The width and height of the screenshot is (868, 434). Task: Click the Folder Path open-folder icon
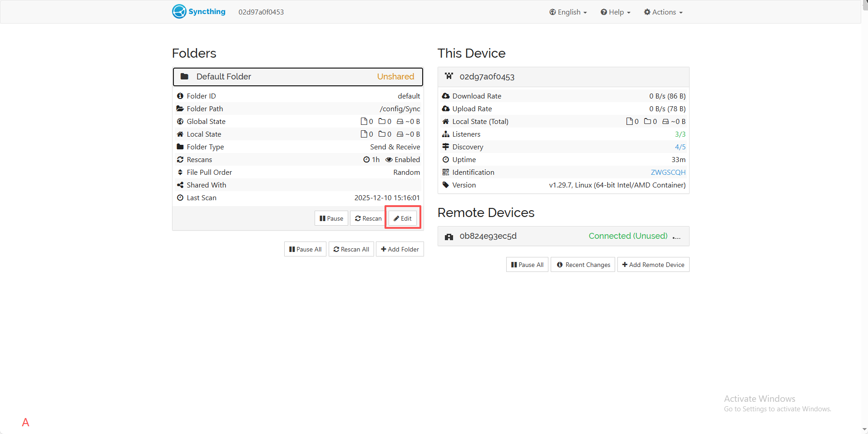coord(180,108)
